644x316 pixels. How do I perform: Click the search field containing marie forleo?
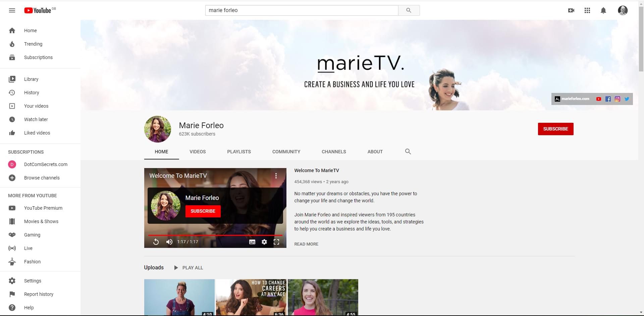pyautogui.click(x=301, y=10)
